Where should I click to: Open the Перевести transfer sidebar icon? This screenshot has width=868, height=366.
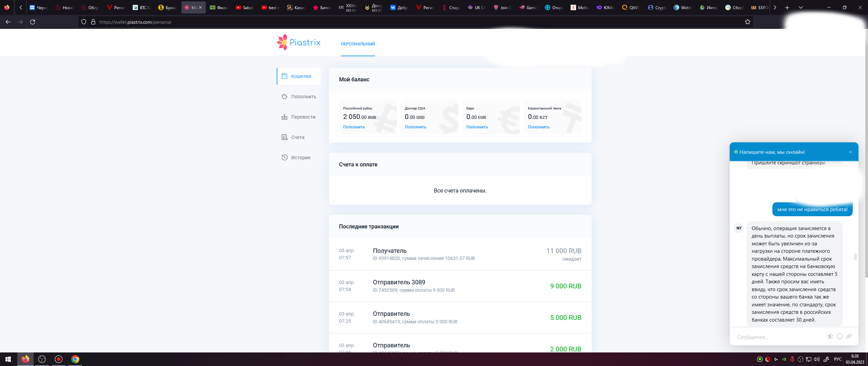284,117
